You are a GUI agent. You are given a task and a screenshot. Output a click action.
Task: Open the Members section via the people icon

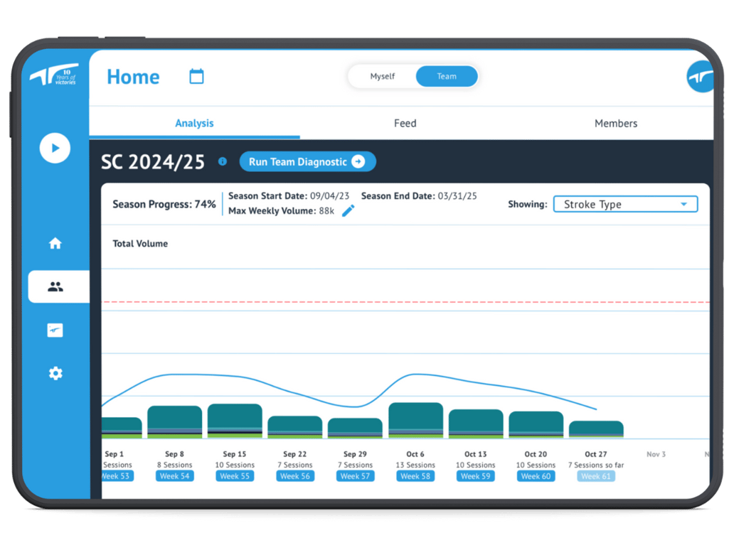click(x=55, y=286)
